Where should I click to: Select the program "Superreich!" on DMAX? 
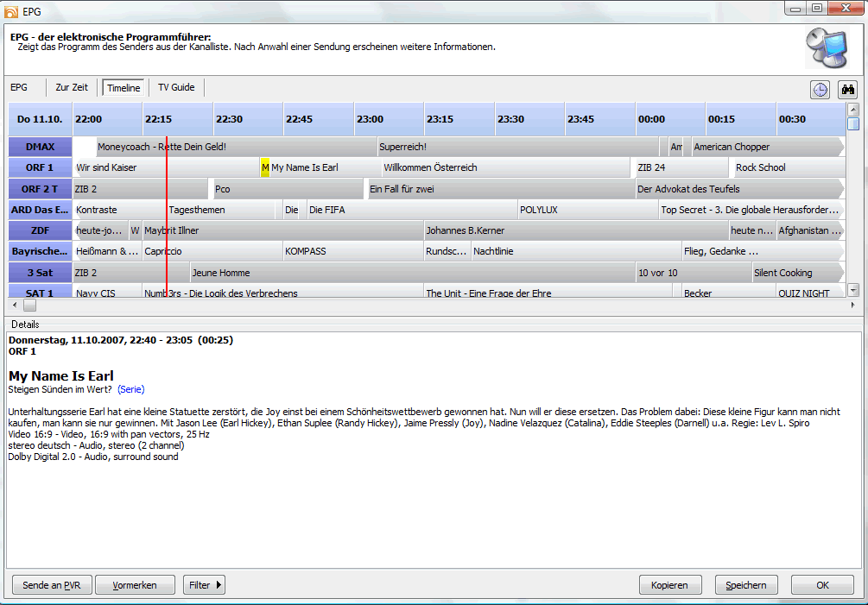(x=518, y=147)
